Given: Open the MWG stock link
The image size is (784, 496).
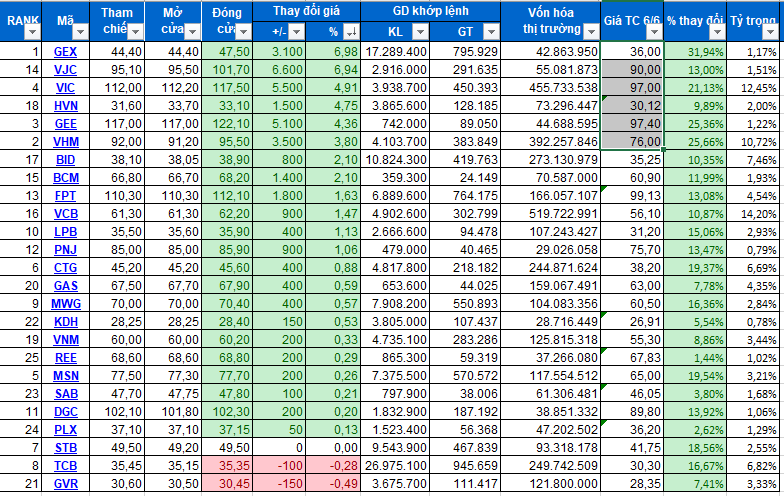Looking at the screenshot, I should click(x=66, y=304).
